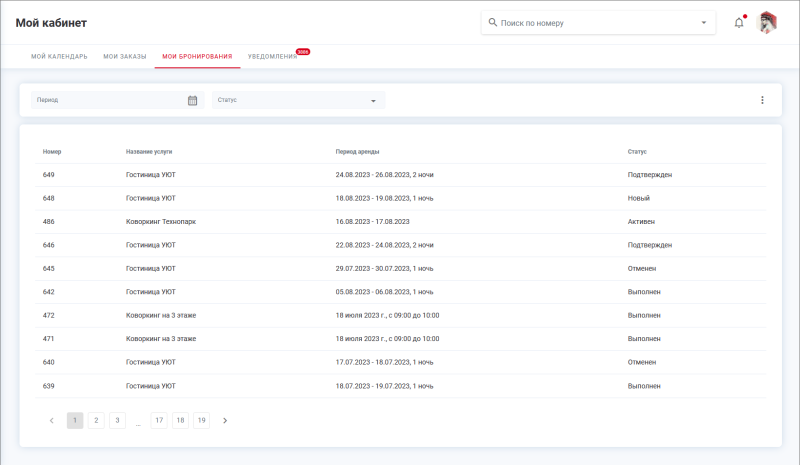Go to next page arrow
800x465 pixels.
(x=225, y=421)
